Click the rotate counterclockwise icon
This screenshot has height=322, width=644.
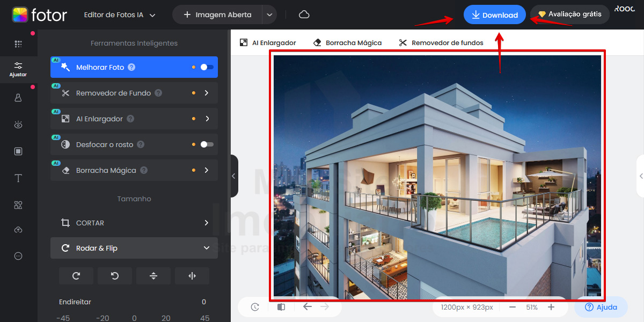(115, 276)
